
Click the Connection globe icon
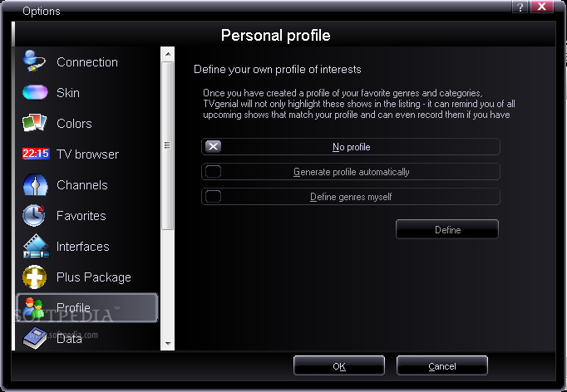34,61
